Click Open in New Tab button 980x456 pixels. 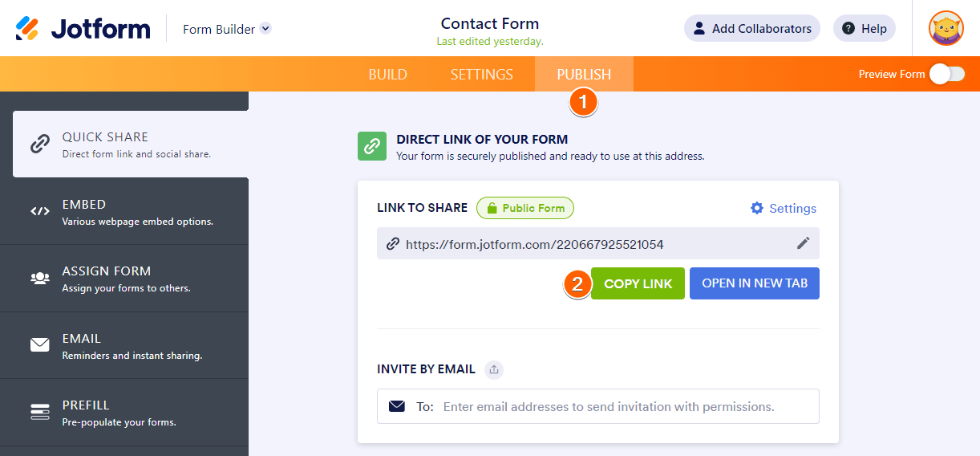coord(754,283)
